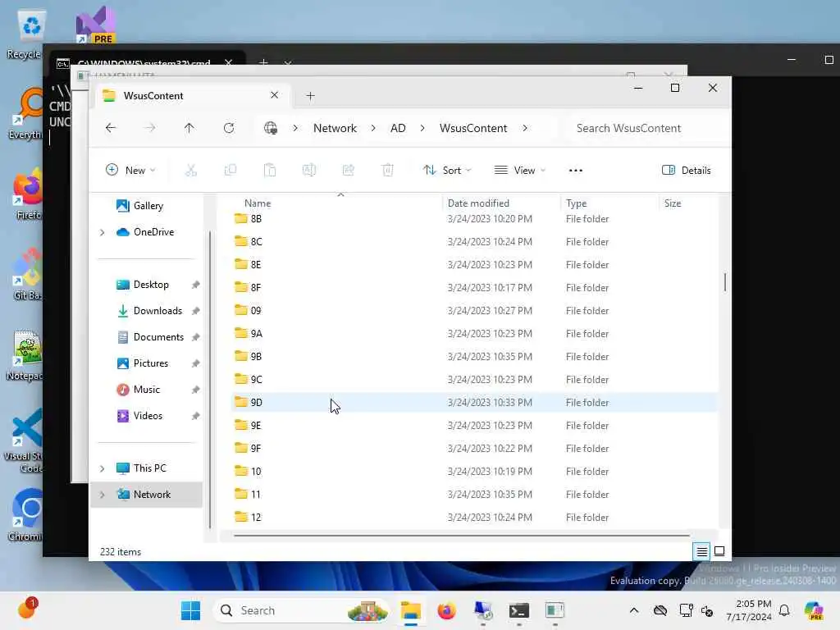Open Firefox from the taskbar

pyautogui.click(x=447, y=610)
